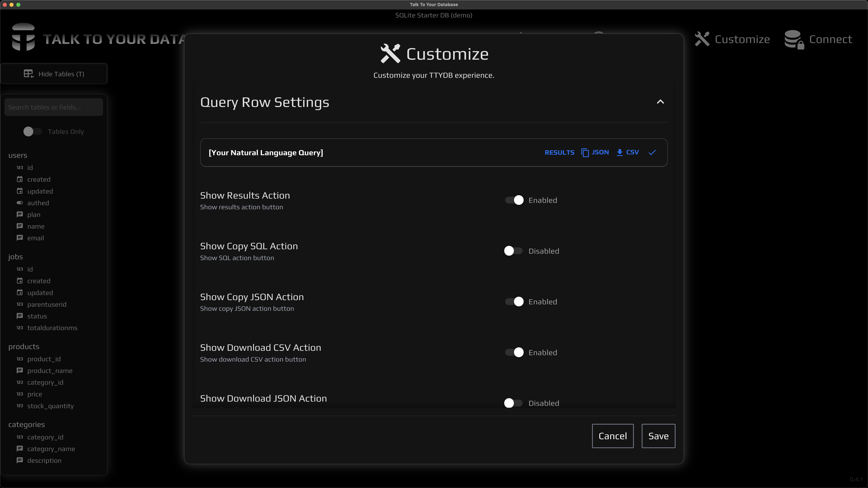
Task: Click the Hide Tables table icon
Action: pos(29,74)
